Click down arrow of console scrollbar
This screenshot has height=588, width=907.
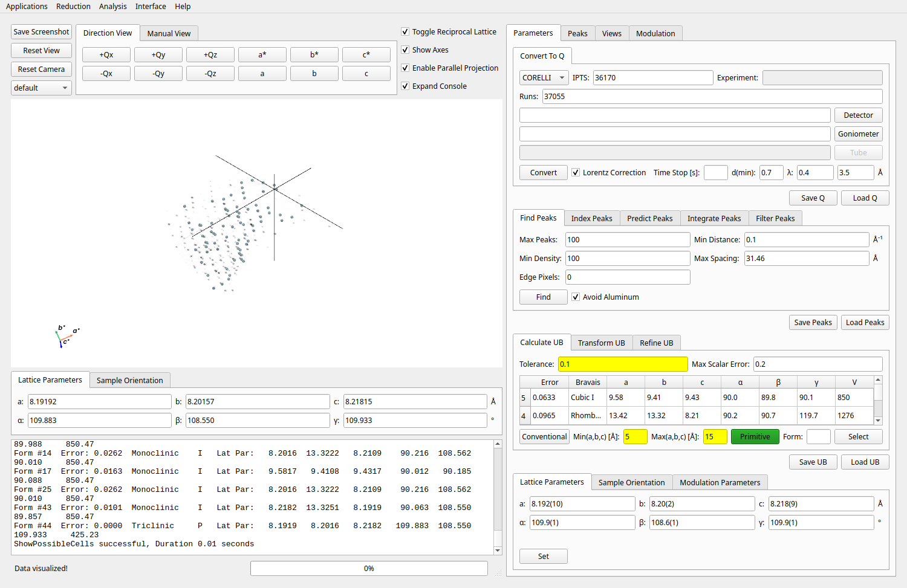498,551
